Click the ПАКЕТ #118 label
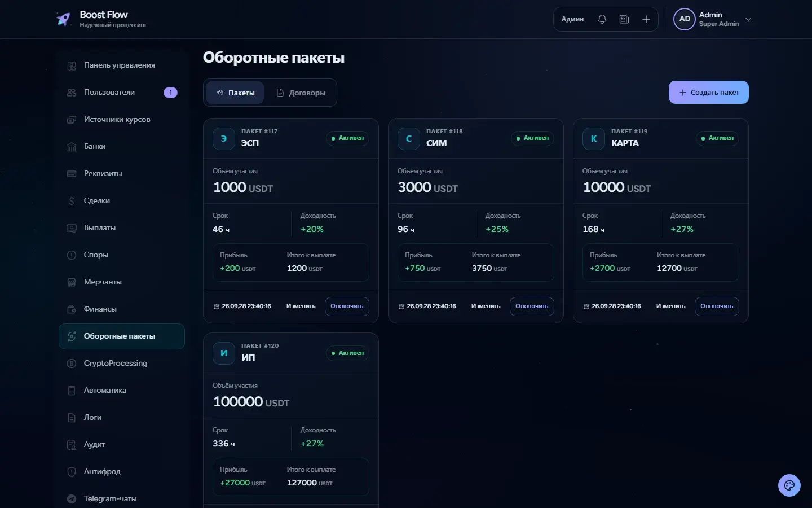The width and height of the screenshot is (812, 508). (444, 131)
